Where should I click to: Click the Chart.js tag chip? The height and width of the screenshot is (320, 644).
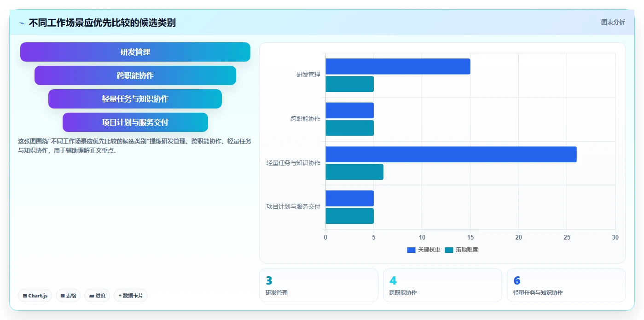point(35,296)
